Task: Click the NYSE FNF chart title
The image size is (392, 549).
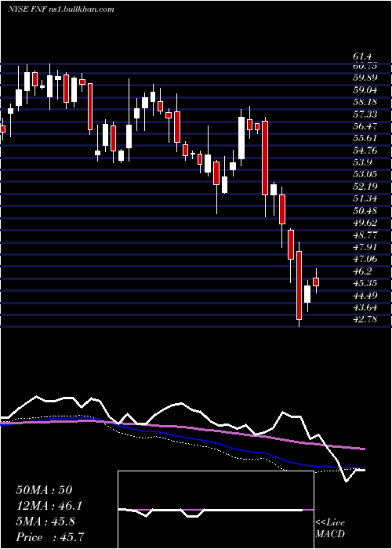Action: click(61, 9)
